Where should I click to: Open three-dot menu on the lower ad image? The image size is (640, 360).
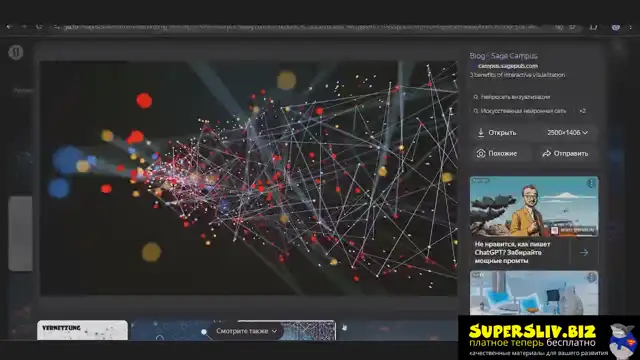click(591, 278)
